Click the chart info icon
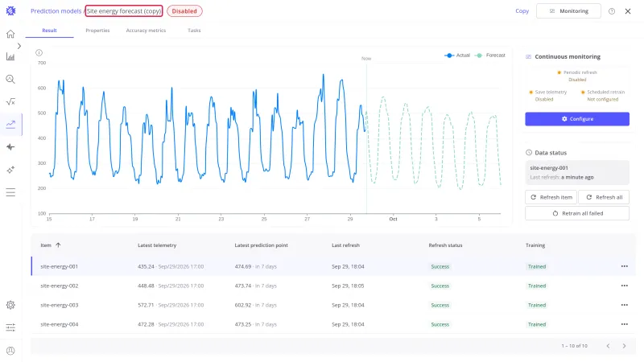This screenshot has height=362, width=644. 39,52
